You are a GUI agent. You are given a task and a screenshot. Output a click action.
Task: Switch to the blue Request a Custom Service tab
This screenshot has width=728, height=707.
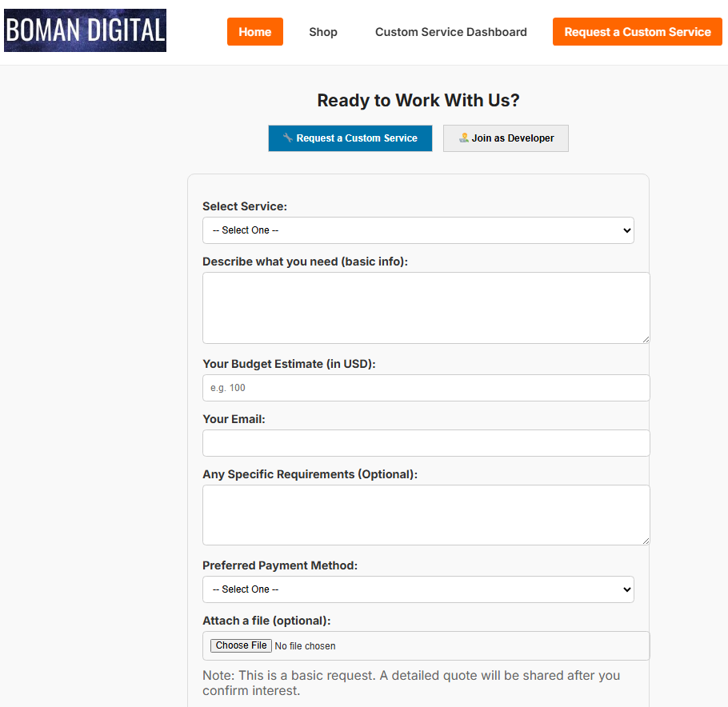(350, 138)
